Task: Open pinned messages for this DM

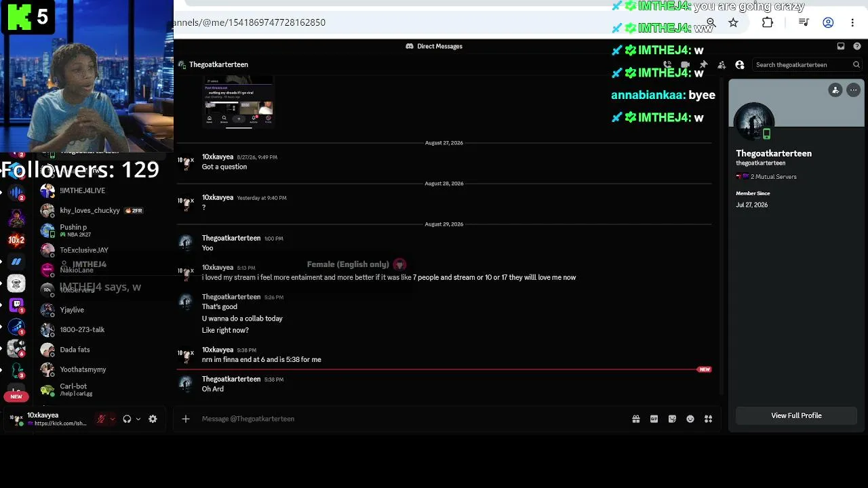Action: pos(703,65)
